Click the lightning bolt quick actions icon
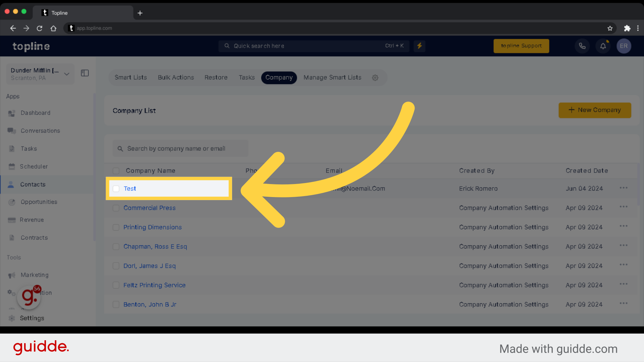The image size is (644, 362). point(419,46)
